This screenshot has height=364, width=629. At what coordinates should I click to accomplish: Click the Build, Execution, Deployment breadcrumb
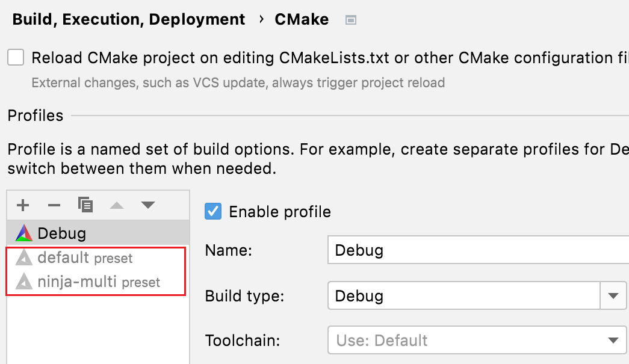coord(129,19)
